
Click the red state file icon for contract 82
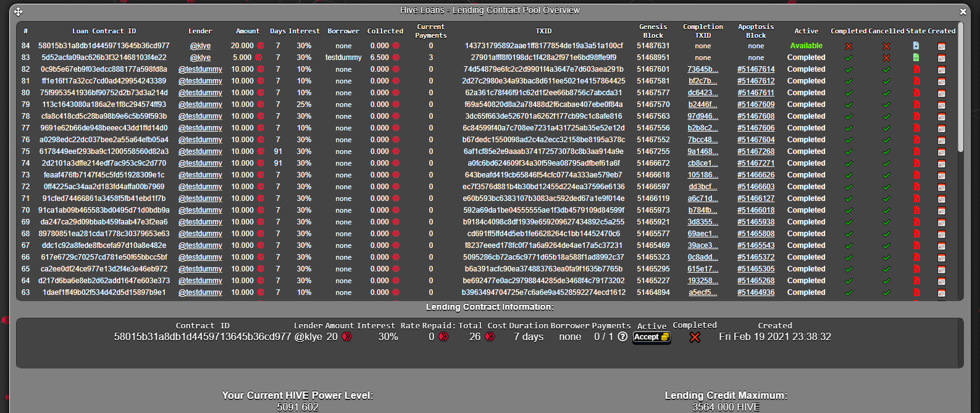pos(916,69)
